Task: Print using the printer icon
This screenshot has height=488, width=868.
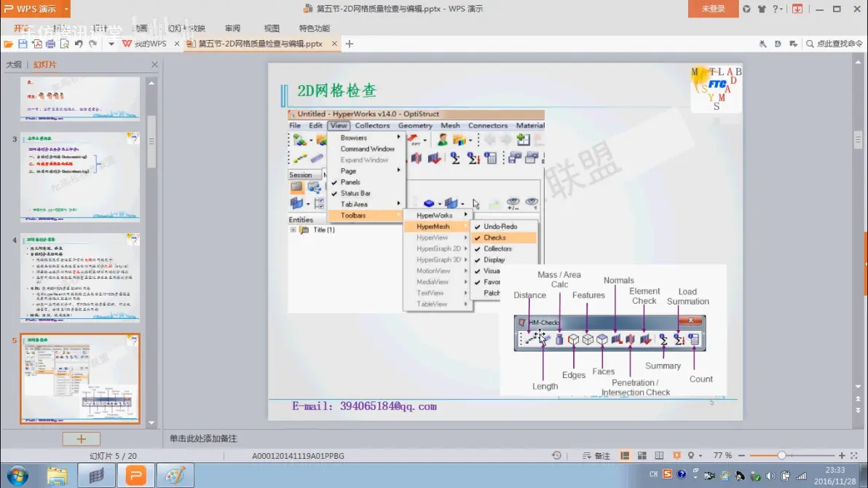Action: 50,44
